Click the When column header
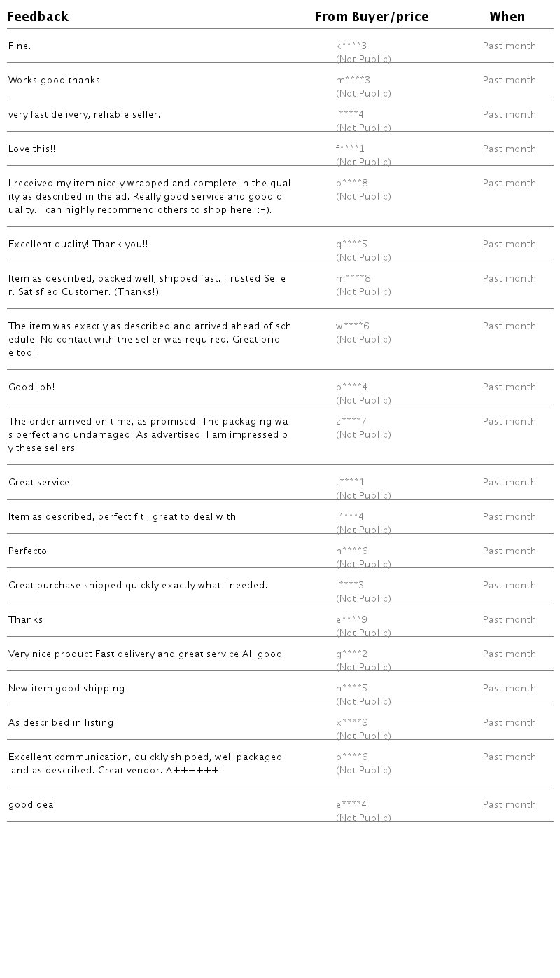Image resolution: width=560 pixels, height=978 pixels. (507, 17)
